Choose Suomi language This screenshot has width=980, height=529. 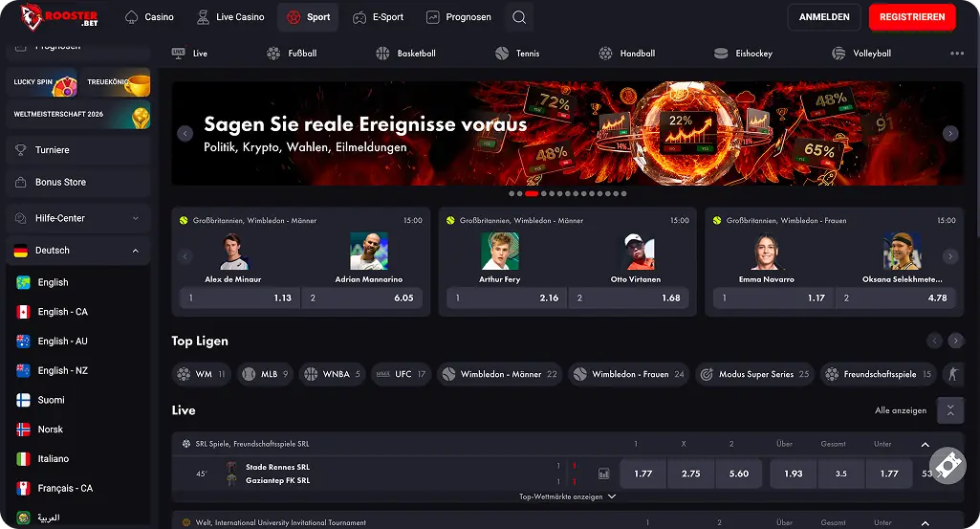[x=78, y=400]
